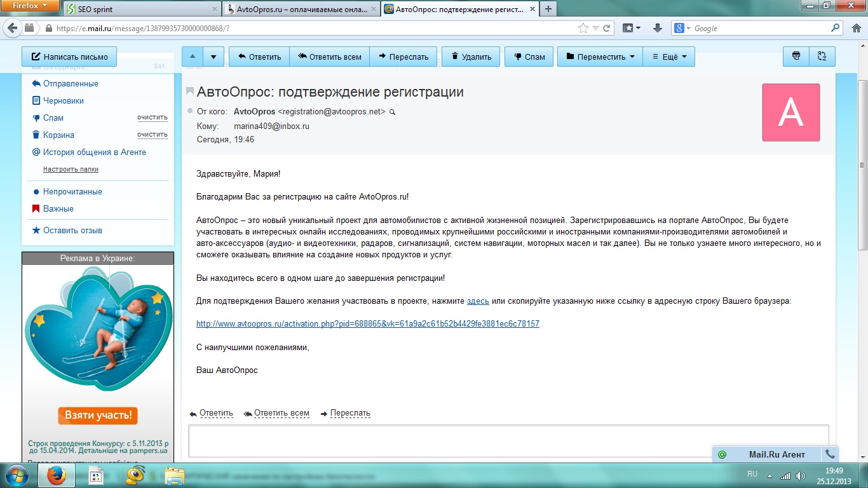Click the phone icon in Mail.Ru Агент
This screenshot has height=488, width=868.
tap(829, 454)
